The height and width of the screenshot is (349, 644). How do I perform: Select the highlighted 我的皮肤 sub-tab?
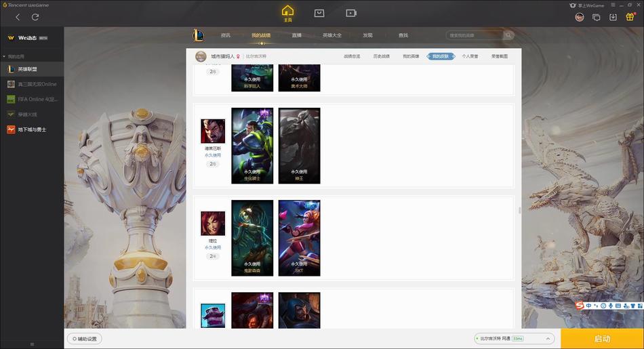click(x=441, y=56)
